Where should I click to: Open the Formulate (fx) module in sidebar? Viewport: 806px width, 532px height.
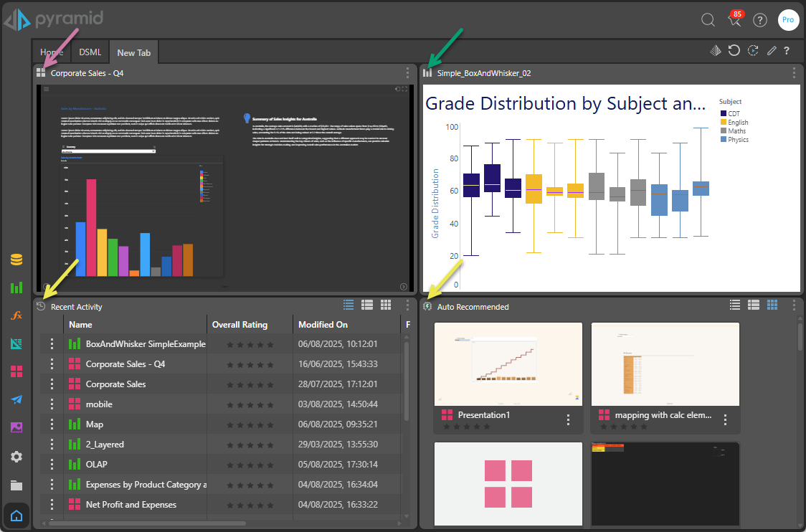16,315
